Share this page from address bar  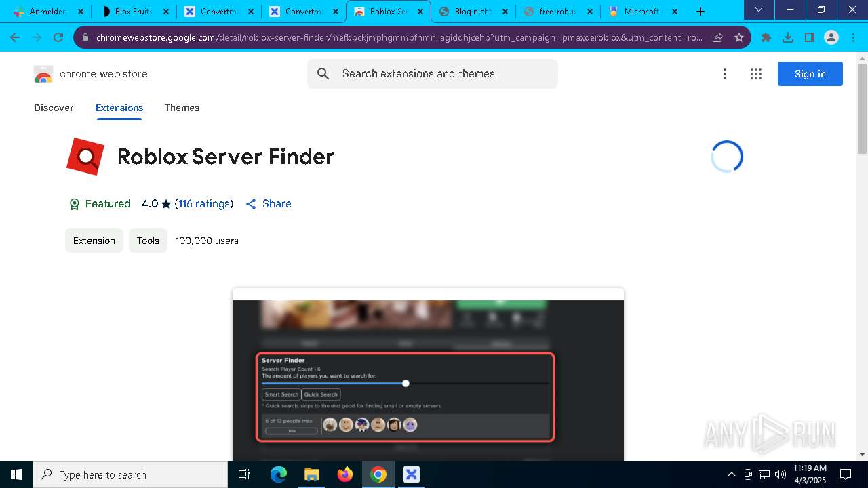point(717,37)
